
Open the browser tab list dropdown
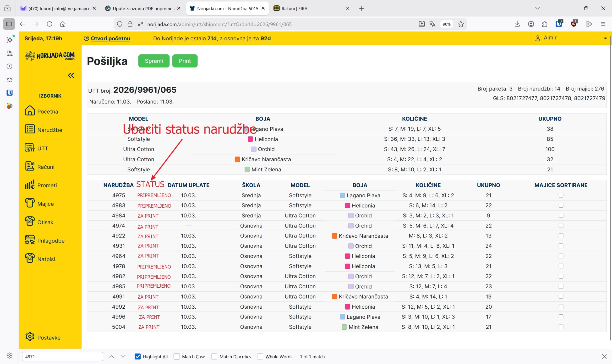tap(537, 8)
